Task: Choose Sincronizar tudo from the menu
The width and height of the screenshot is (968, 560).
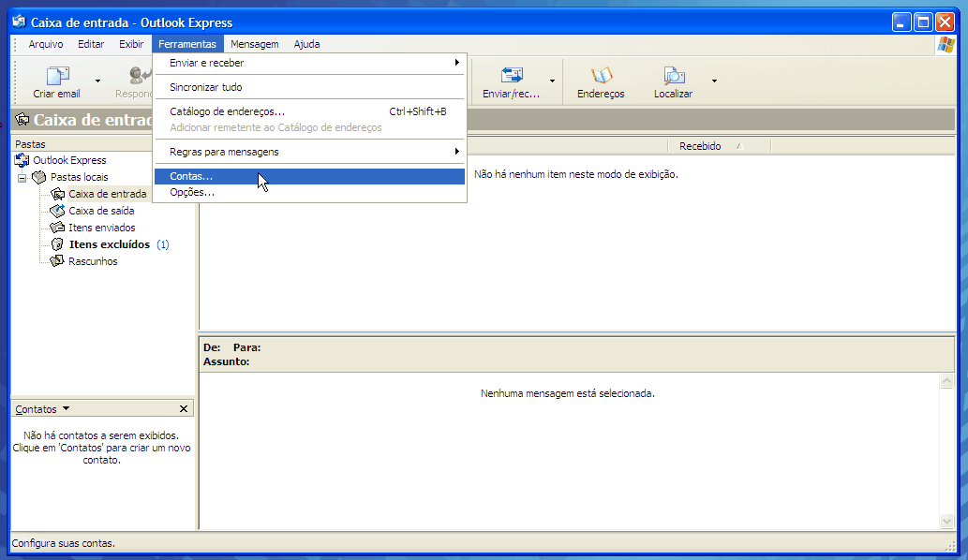Action: (309, 87)
